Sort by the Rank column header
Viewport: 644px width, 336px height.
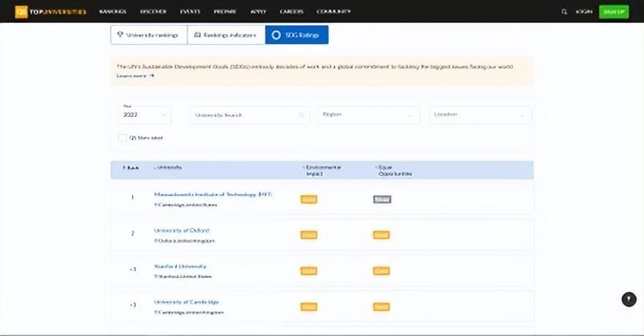131,168
